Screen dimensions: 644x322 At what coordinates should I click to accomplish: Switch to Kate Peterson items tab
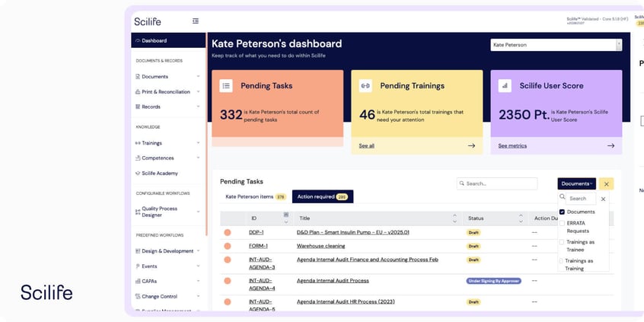(x=256, y=196)
